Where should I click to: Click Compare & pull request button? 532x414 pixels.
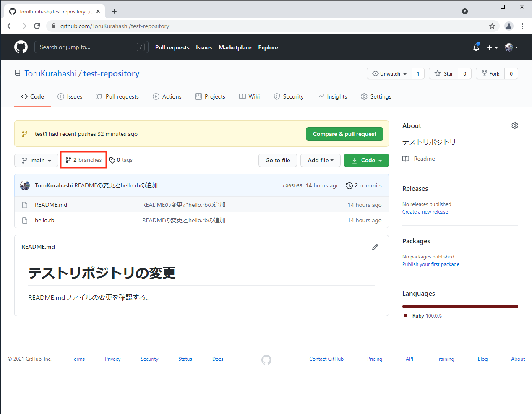(344, 134)
